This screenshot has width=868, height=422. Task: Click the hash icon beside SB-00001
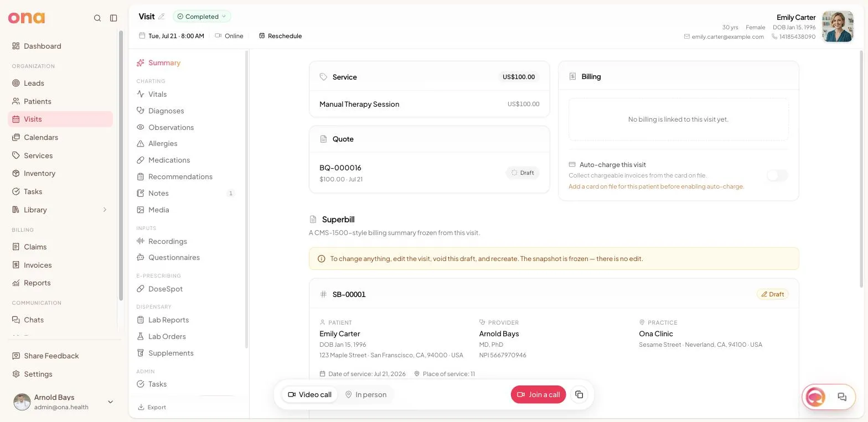[323, 294]
